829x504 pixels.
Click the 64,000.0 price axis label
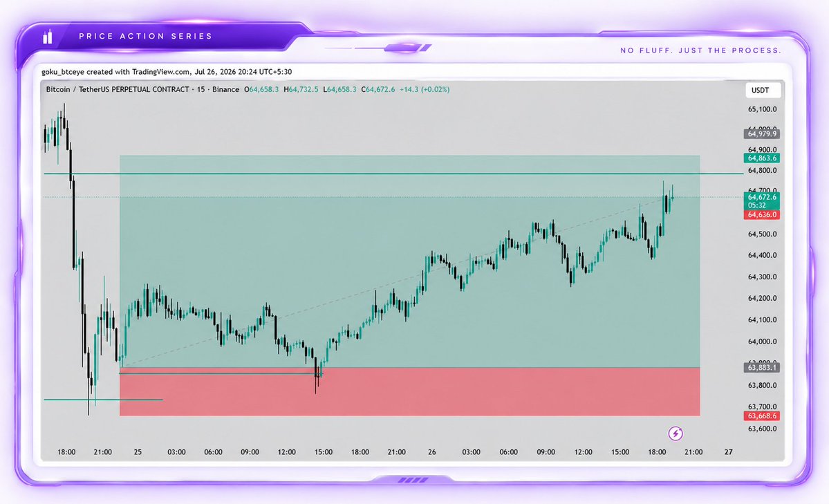[763, 342]
